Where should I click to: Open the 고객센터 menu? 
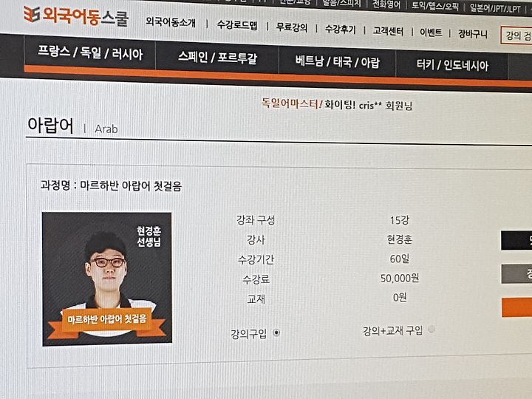tap(388, 31)
